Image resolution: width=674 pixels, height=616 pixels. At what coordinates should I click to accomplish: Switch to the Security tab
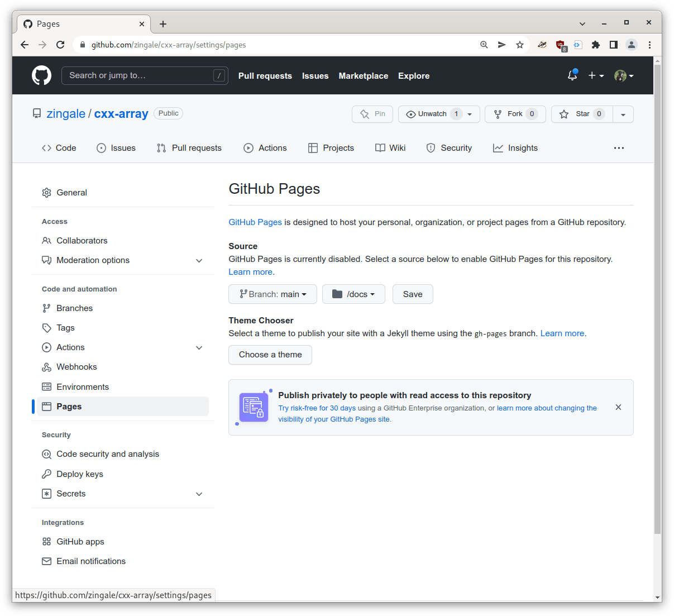tap(449, 148)
